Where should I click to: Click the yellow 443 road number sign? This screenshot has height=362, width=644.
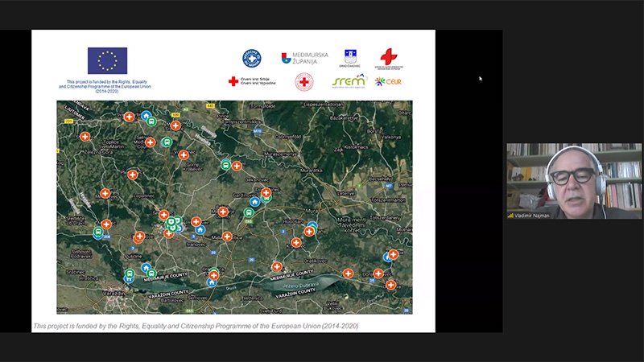(x=210, y=106)
